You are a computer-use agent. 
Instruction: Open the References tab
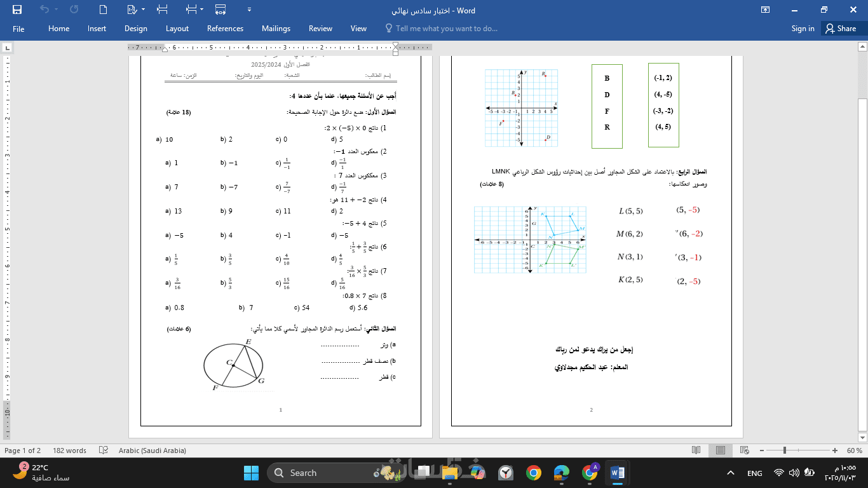(225, 29)
